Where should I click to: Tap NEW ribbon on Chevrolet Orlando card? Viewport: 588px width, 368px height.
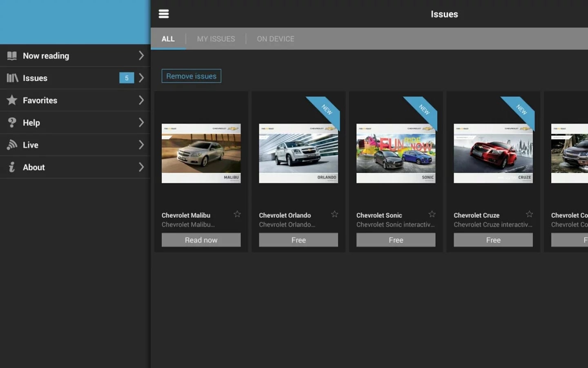point(325,111)
